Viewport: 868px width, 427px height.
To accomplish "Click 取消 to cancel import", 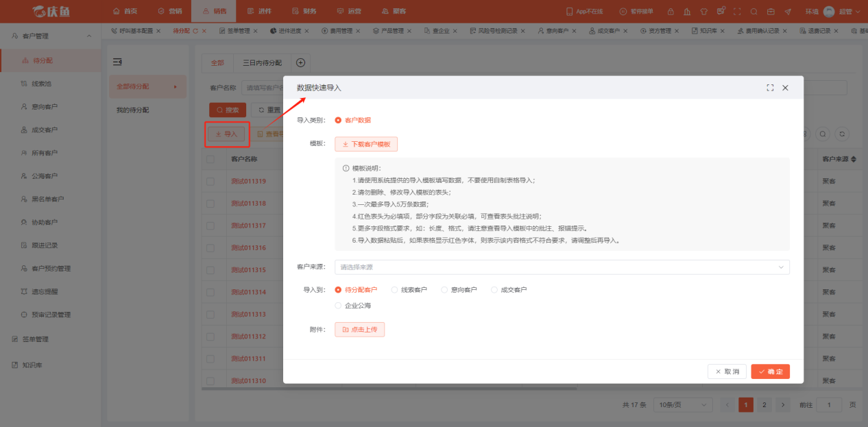I will [x=727, y=371].
